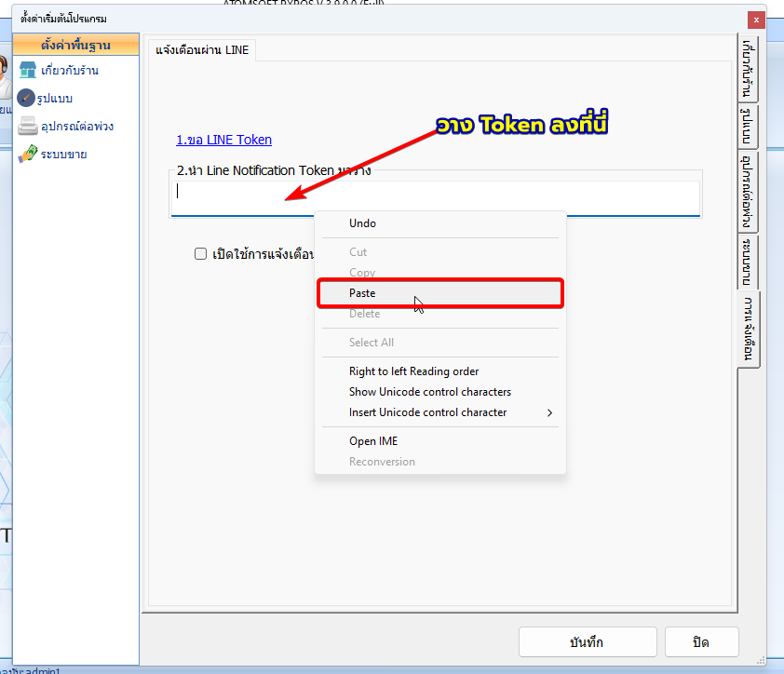Image resolution: width=784 pixels, height=674 pixels.
Task: Switch to the เกี่ยวกับร้าน vertical tab
Action: coord(748,69)
